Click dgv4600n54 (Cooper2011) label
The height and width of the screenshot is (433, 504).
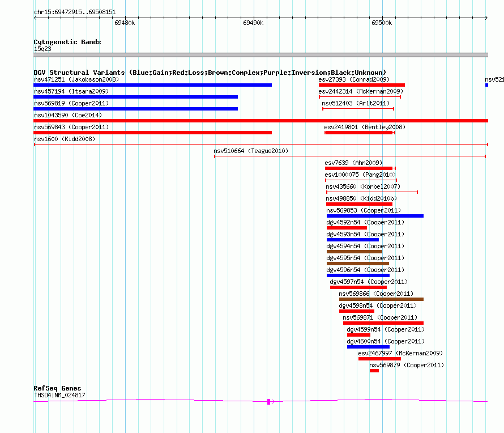(386, 341)
